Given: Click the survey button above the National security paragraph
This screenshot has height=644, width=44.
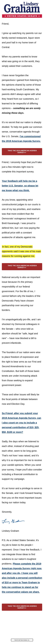Looking at the screenshot, I should click(x=22, y=267).
